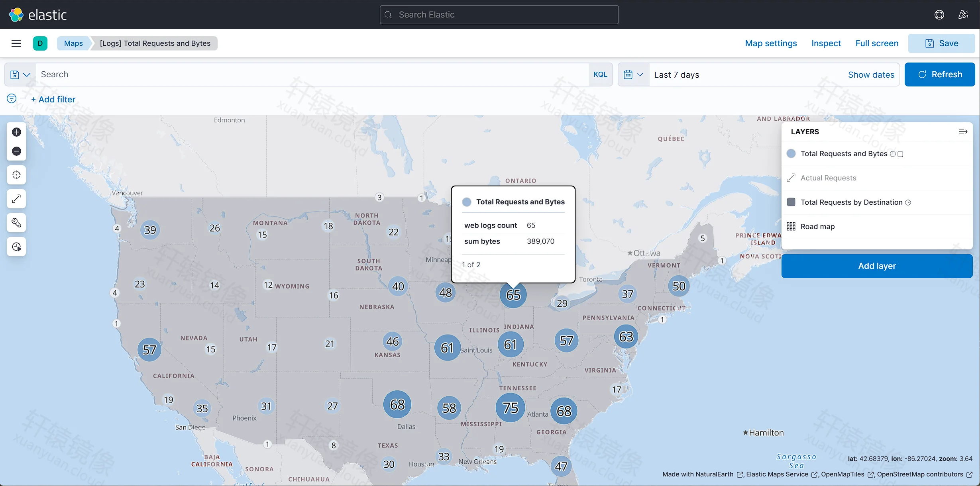Click Show dates
Screen dimensions: 980x486
pyautogui.click(x=871, y=75)
